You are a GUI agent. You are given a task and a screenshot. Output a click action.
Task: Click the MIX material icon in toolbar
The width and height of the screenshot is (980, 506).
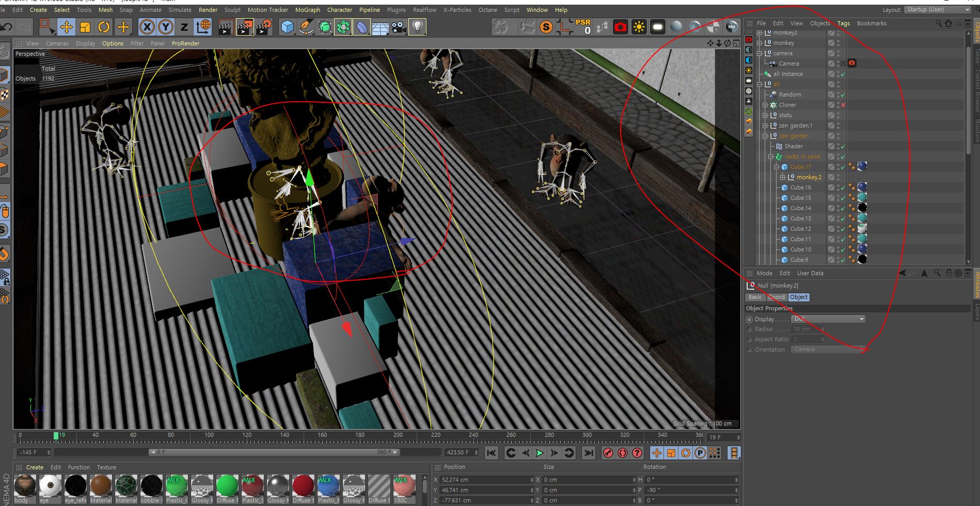732,27
